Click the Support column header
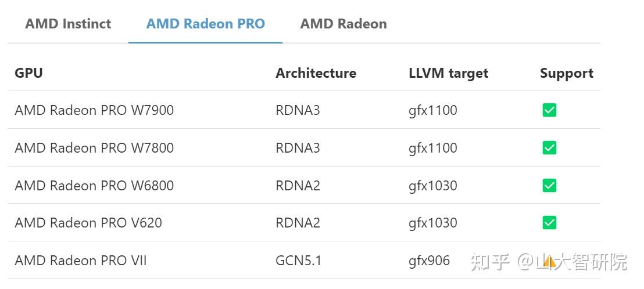 coord(566,73)
